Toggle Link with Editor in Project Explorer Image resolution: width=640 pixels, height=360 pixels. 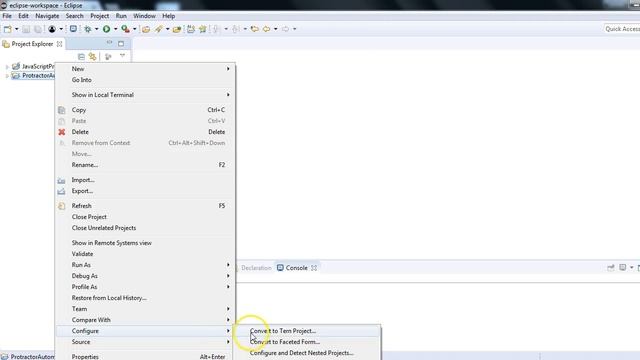pos(93,57)
